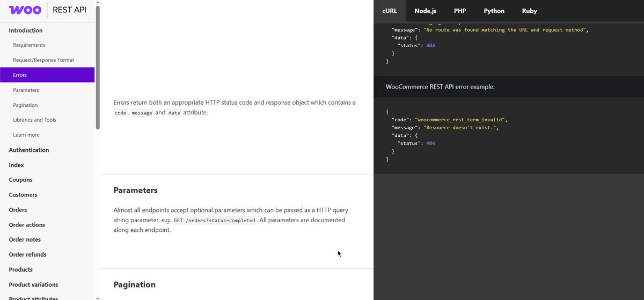The image size is (644, 300).
Task: Open the Introduction section in sidebar
Action: pyautogui.click(x=26, y=31)
